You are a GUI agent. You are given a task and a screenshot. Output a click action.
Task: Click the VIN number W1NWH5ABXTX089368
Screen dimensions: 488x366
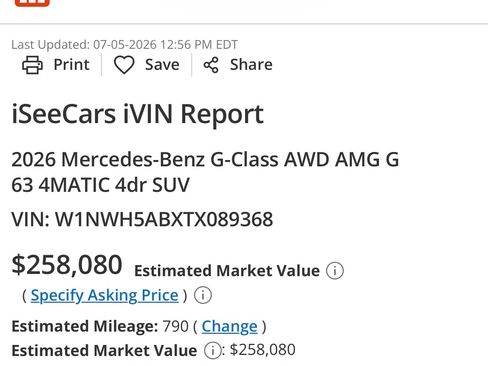click(x=164, y=219)
